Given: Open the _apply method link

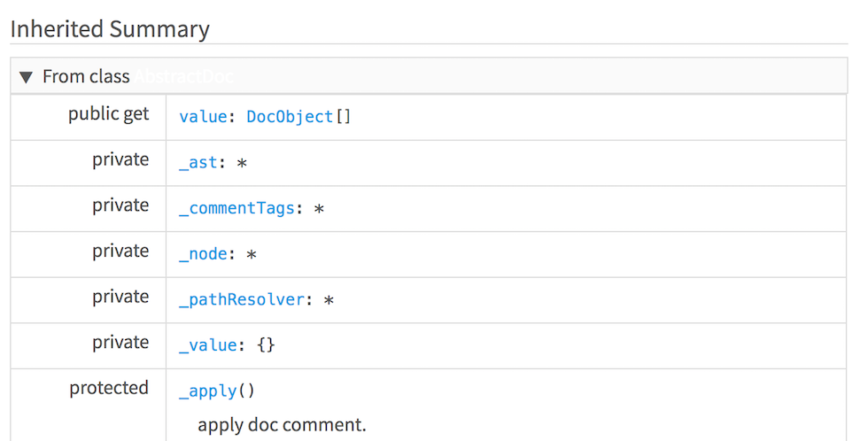Looking at the screenshot, I should (208, 391).
